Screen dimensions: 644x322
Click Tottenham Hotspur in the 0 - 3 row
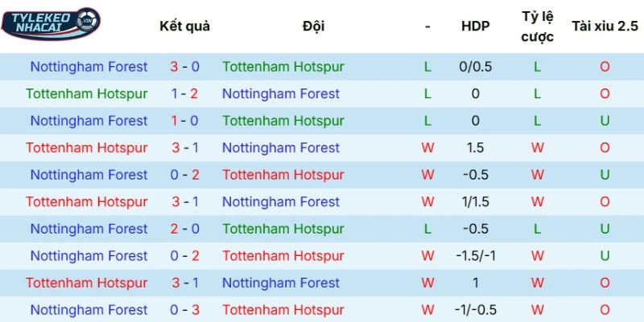283,310
